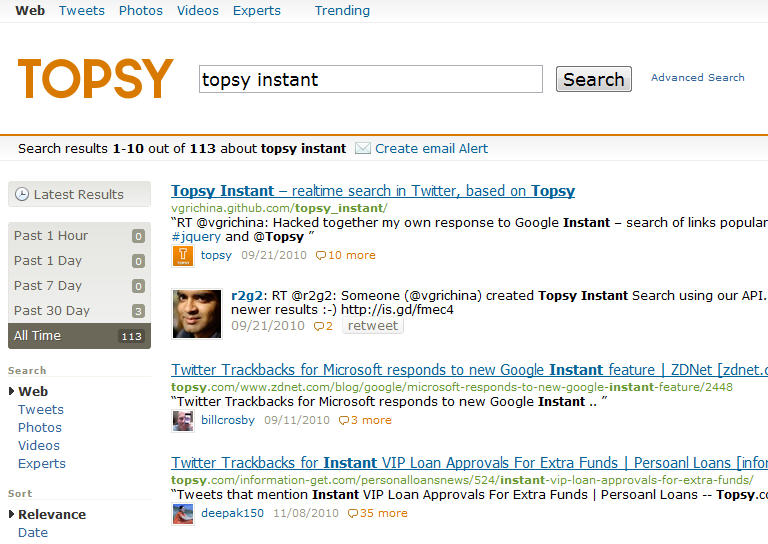Switch to the Photos tab at top

click(141, 10)
